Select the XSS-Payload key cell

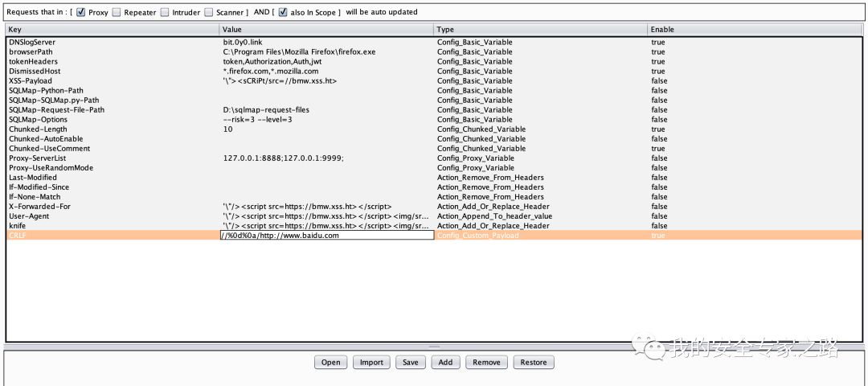(x=113, y=81)
